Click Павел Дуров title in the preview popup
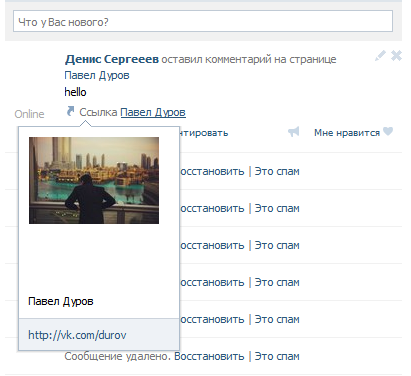Screen dimensions: 411x376 [x=61, y=301]
